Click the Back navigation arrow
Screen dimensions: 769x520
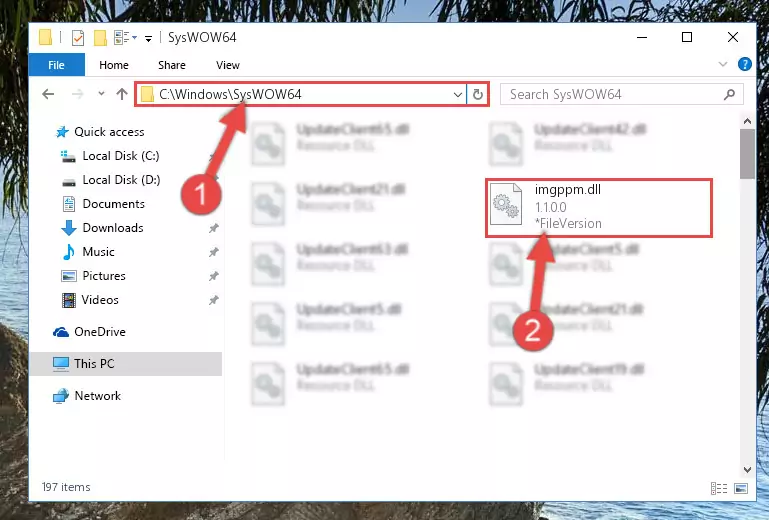(48, 94)
